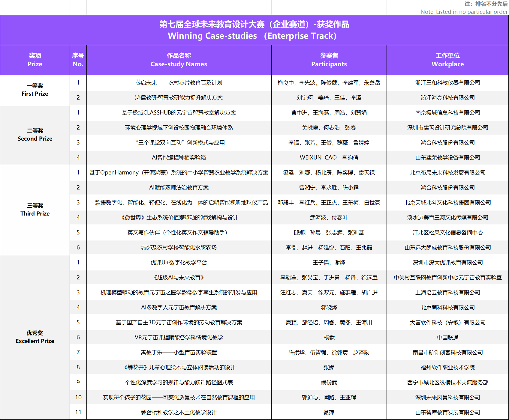Click the 'Third Prize' merged cell

(x=35, y=210)
